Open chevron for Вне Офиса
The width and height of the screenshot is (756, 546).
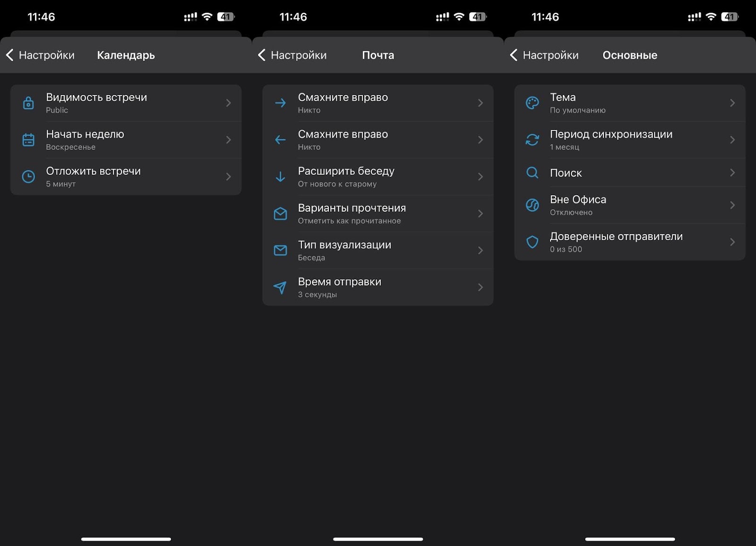732,205
